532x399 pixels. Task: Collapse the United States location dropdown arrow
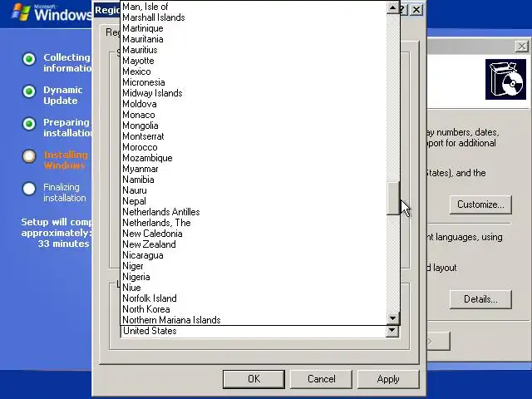point(392,331)
